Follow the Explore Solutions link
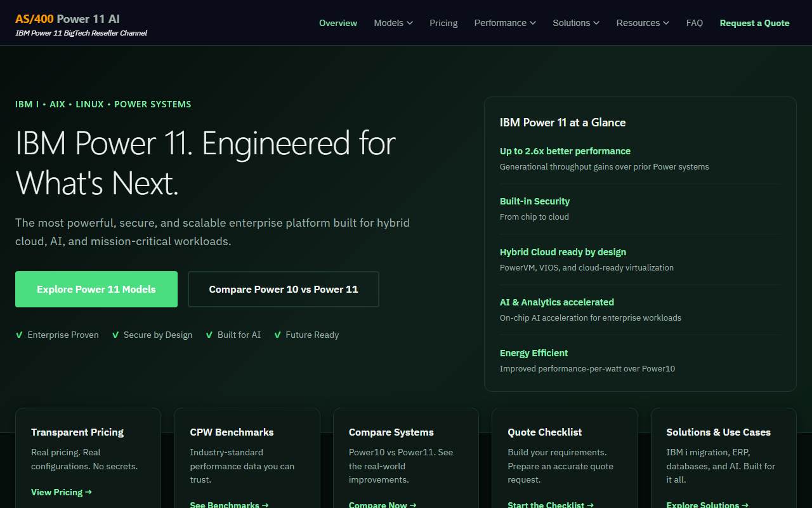This screenshot has height=508, width=812. 707,504
